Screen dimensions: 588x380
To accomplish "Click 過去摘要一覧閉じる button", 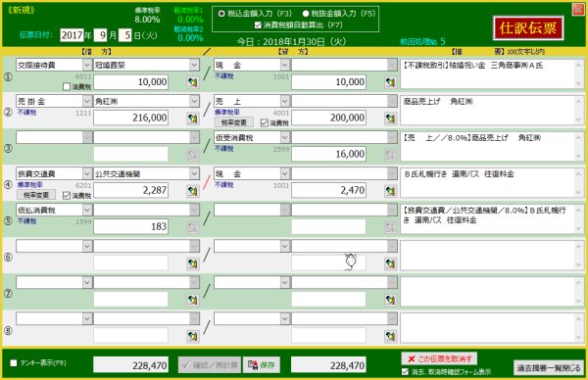I will 549,368.
